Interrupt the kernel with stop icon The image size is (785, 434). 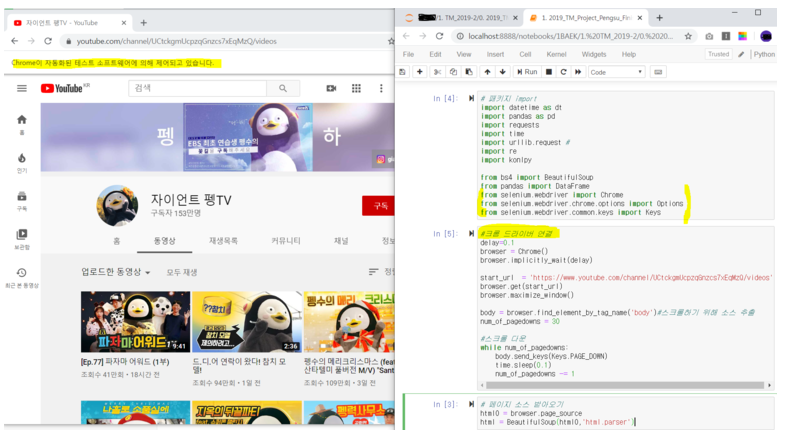(549, 72)
